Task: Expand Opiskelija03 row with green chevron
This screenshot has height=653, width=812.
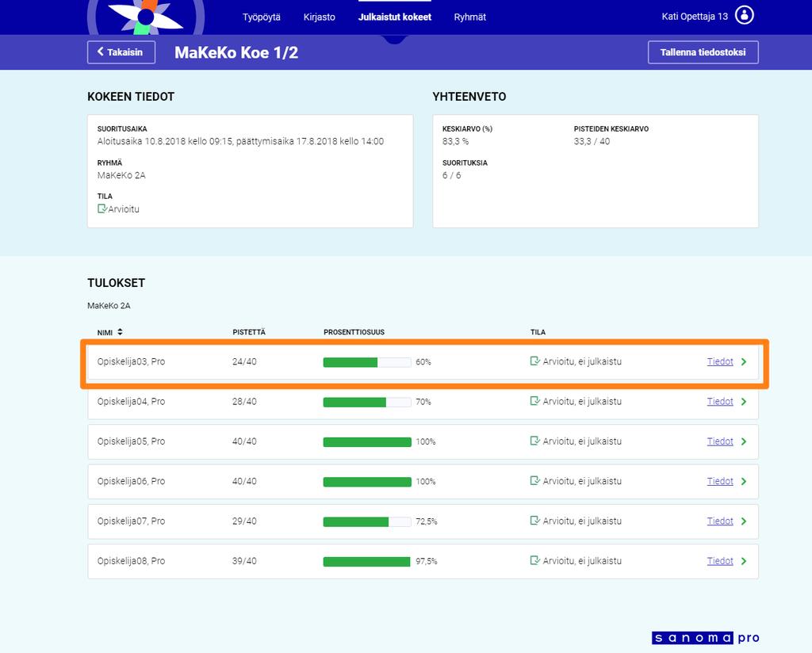Action: [744, 361]
